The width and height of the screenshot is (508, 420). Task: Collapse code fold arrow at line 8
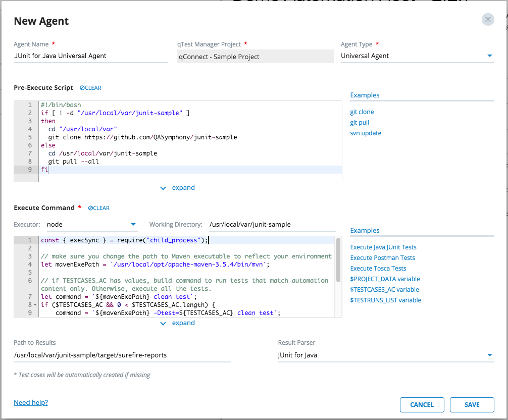(x=35, y=305)
